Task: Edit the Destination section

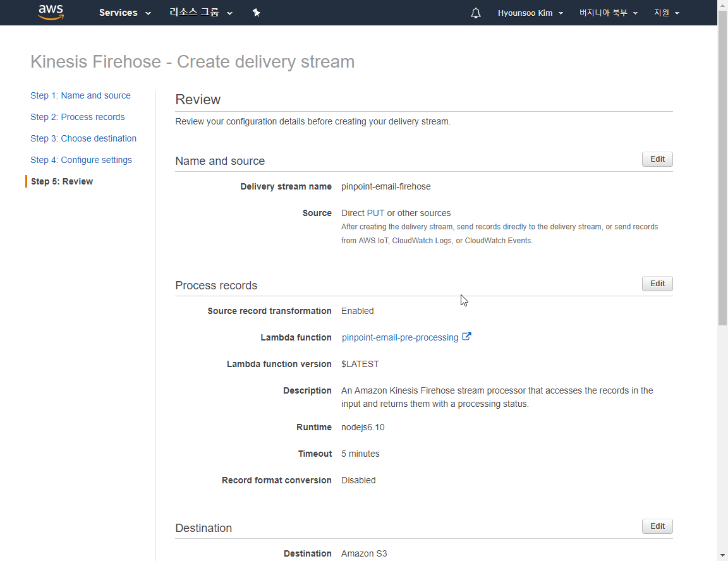Action: tap(657, 526)
